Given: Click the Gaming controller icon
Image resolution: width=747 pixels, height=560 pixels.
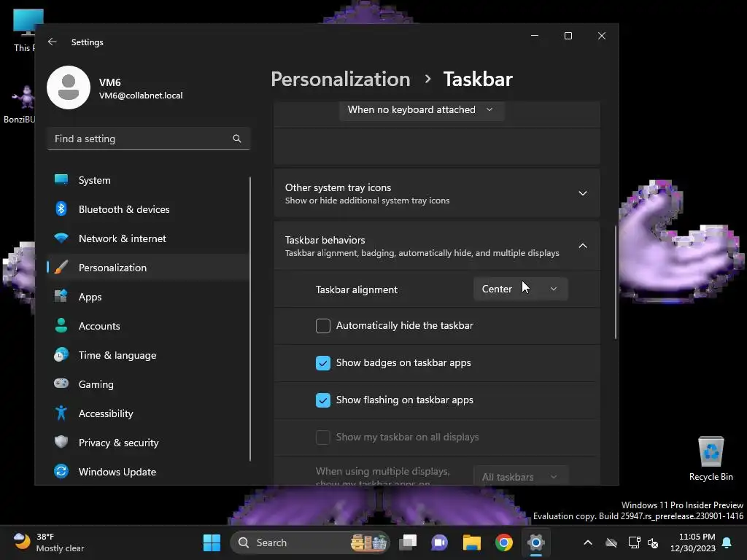Looking at the screenshot, I should [61, 384].
